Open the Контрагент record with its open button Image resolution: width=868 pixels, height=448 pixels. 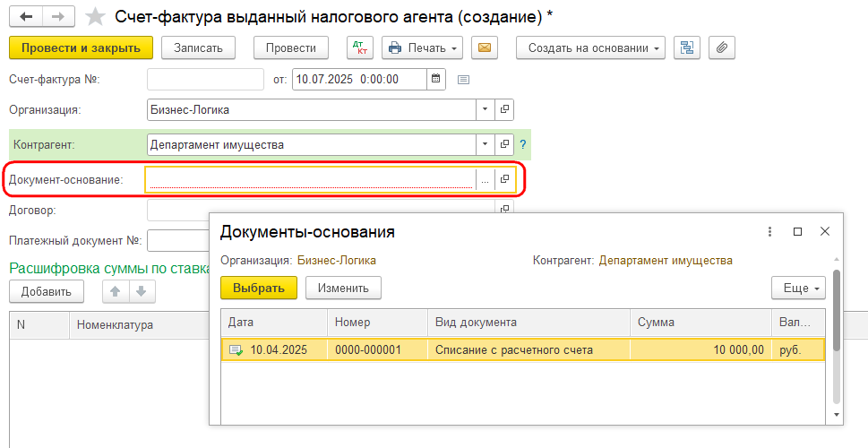504,144
